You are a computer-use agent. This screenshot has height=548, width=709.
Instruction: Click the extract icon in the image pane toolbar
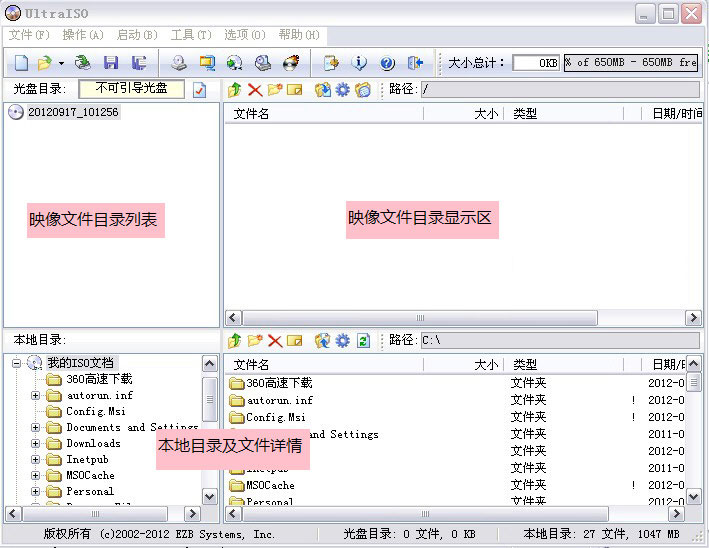[323, 90]
